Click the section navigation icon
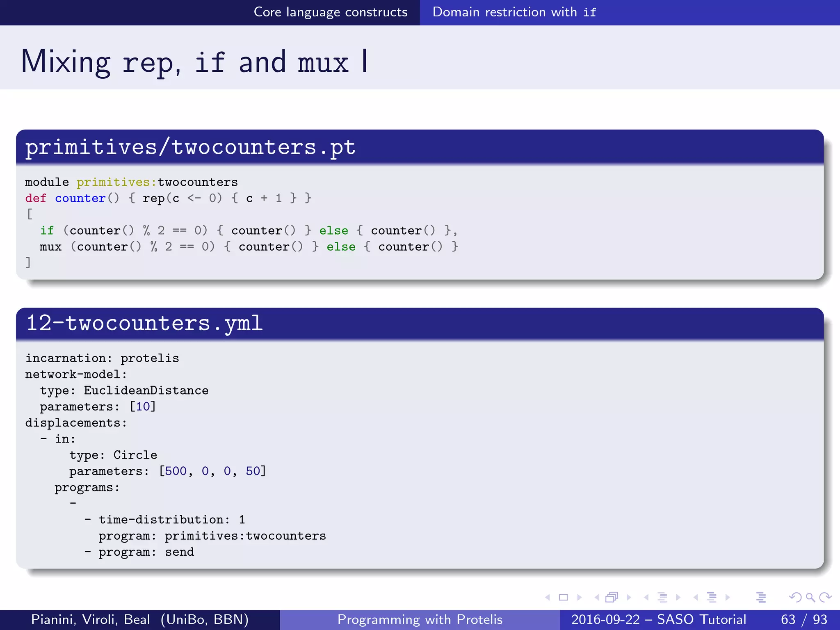 pyautogui.click(x=712, y=597)
